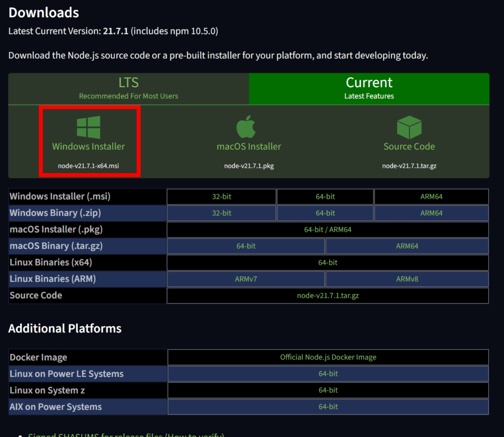Download the 32-bit Windows Binary zip
Image resolution: width=504 pixels, height=437 pixels.
[221, 213]
